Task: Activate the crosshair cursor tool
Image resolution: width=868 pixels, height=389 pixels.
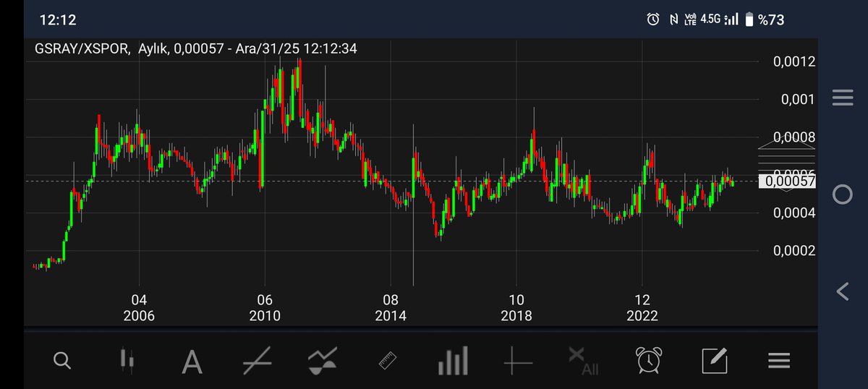Action: tap(518, 360)
